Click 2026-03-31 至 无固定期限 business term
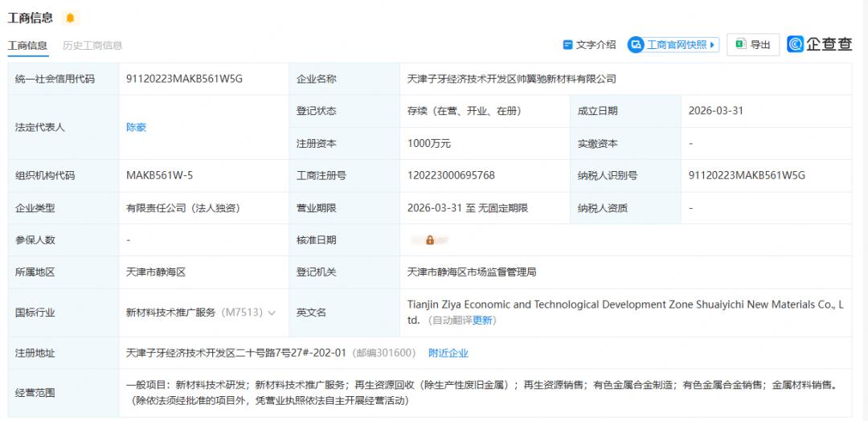Image resolution: width=868 pixels, height=421 pixels. (x=468, y=209)
